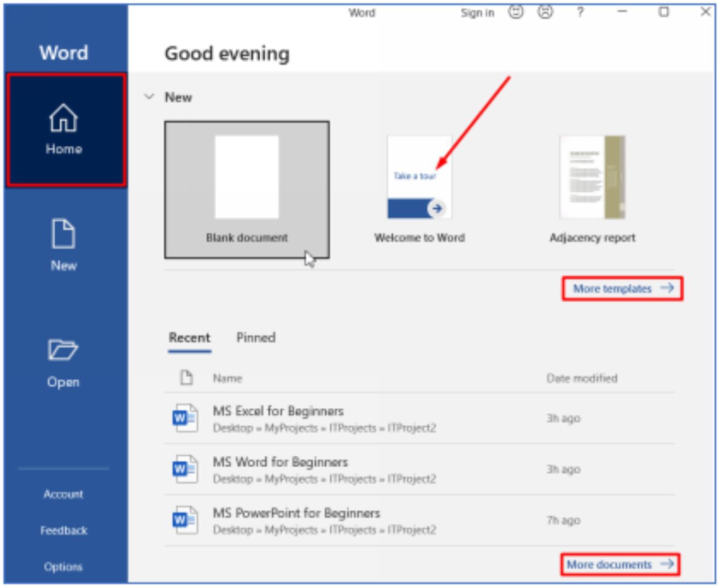Click Word file icon for MS PowerPoint for Beginners
This screenshot has height=588, width=718.
pos(184,520)
